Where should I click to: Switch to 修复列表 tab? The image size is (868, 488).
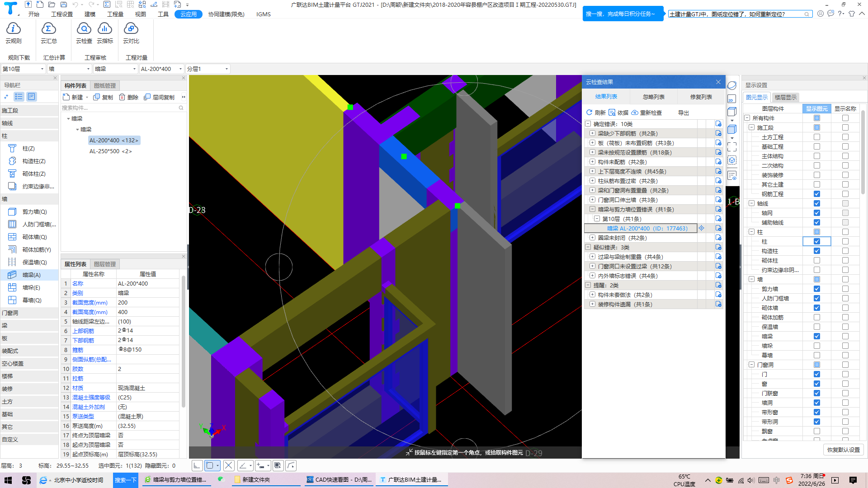coord(701,97)
